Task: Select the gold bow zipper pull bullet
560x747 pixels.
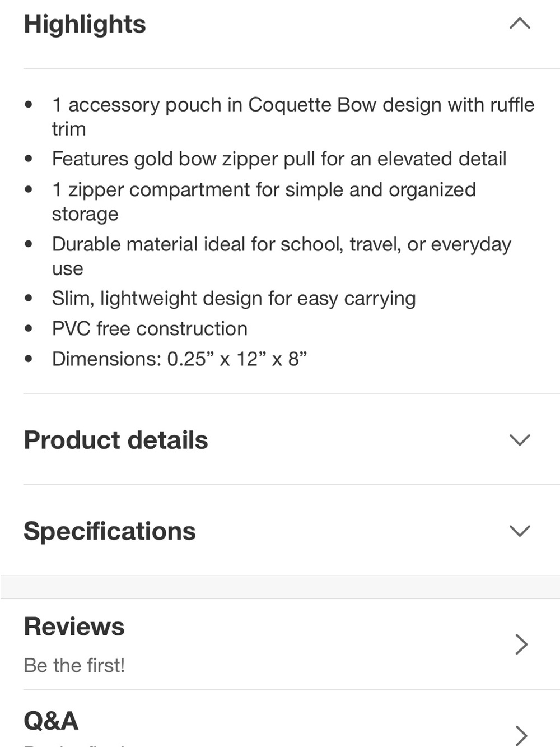Action: pyautogui.click(x=279, y=159)
